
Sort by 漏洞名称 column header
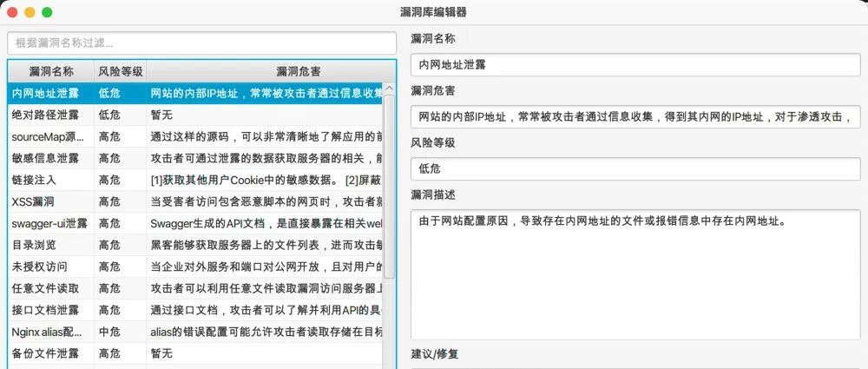click(x=51, y=71)
